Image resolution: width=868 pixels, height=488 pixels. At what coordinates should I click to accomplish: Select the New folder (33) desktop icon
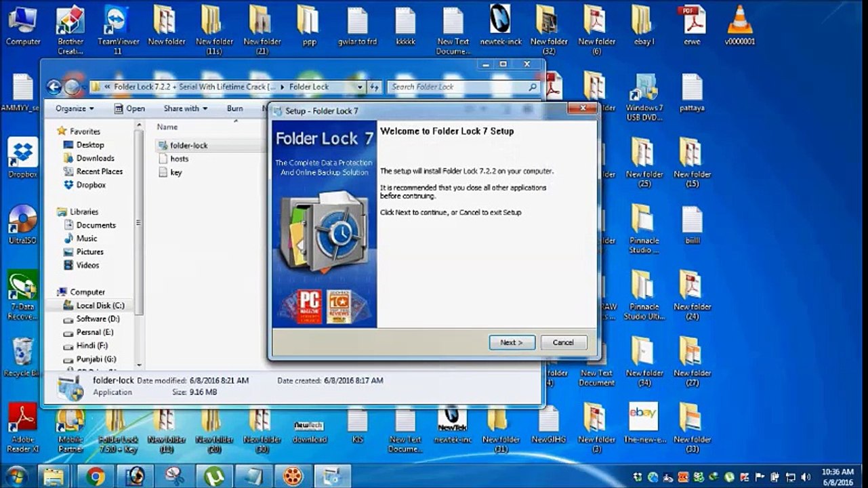pyautogui.click(x=692, y=428)
